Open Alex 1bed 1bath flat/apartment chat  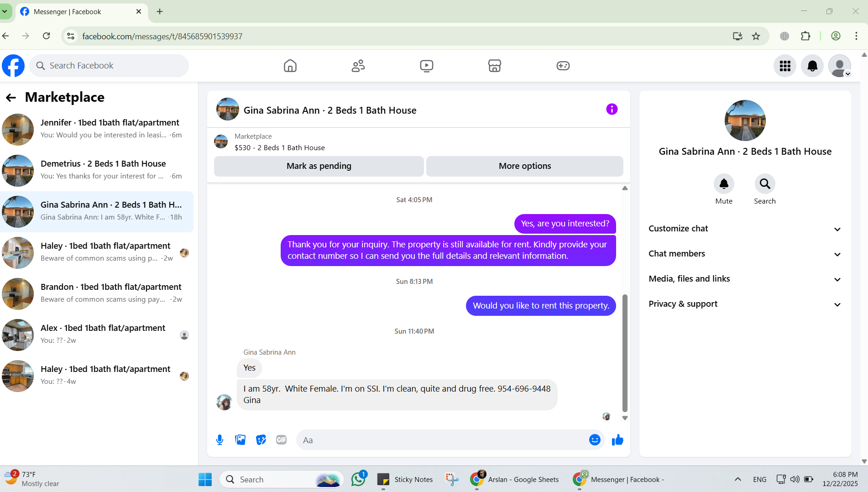click(x=97, y=335)
